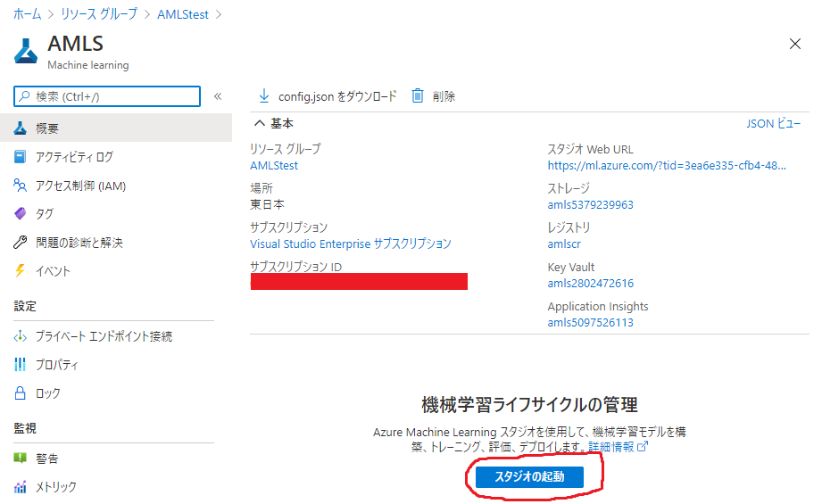Click the external link icon after 詳細情報

(643, 446)
